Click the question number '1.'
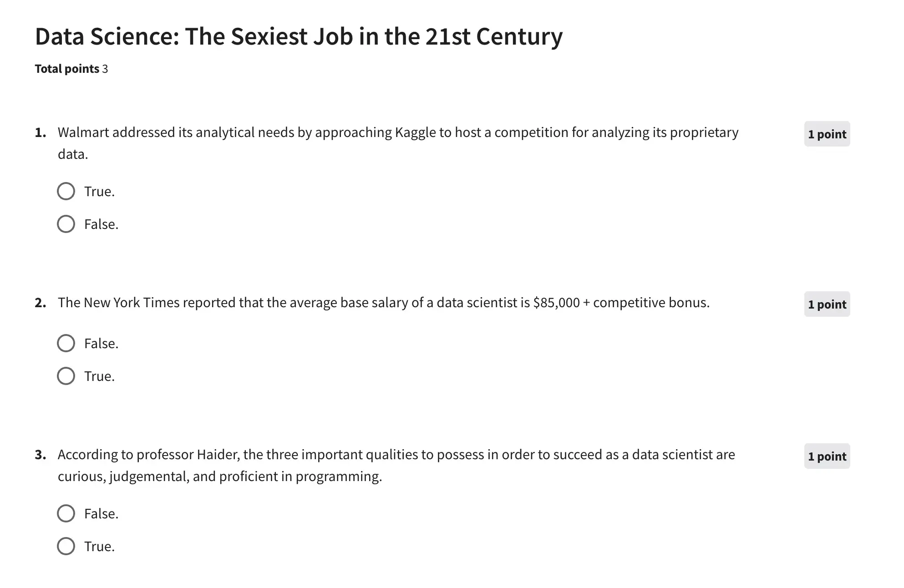Screen dimensions: 904x588 [x=41, y=132]
